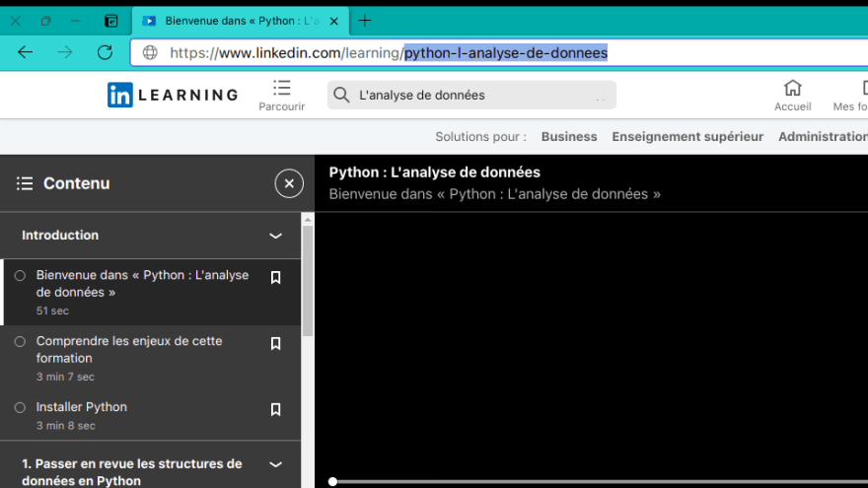Toggle completion circle for Installer Python
Viewport: 868px width, 488px height.
(20, 407)
